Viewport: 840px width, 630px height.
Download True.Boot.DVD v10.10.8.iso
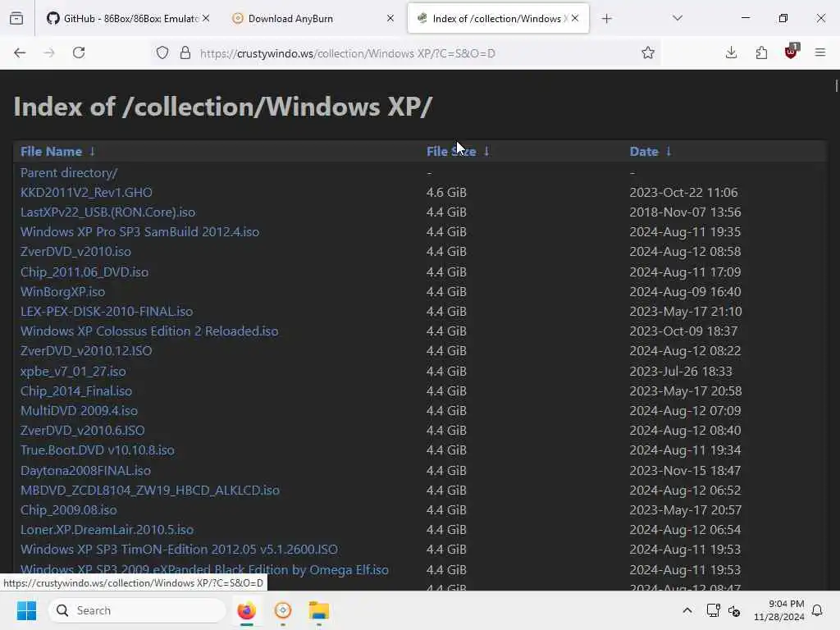(x=98, y=450)
